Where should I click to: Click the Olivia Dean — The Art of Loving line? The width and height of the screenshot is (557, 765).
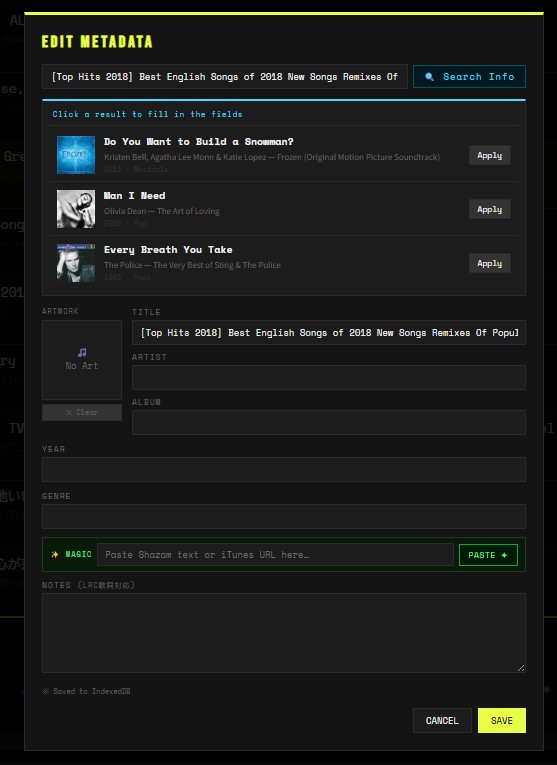pos(161,211)
